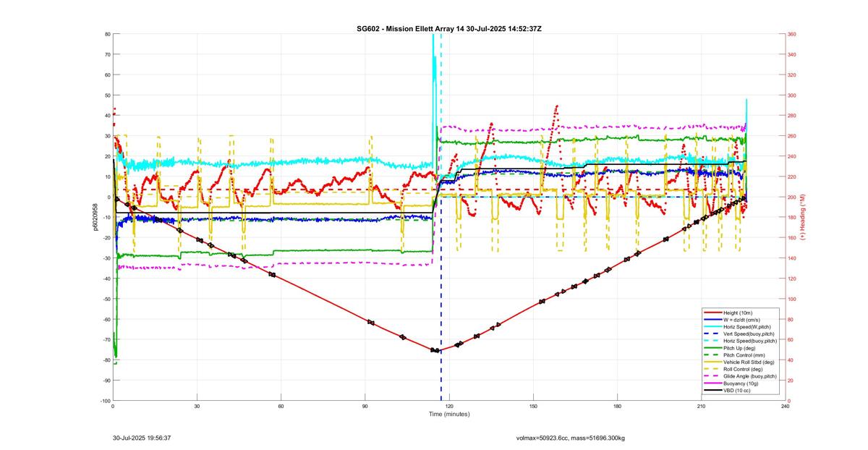
Task: Click left axis tick label '10'
Action: coord(107,177)
